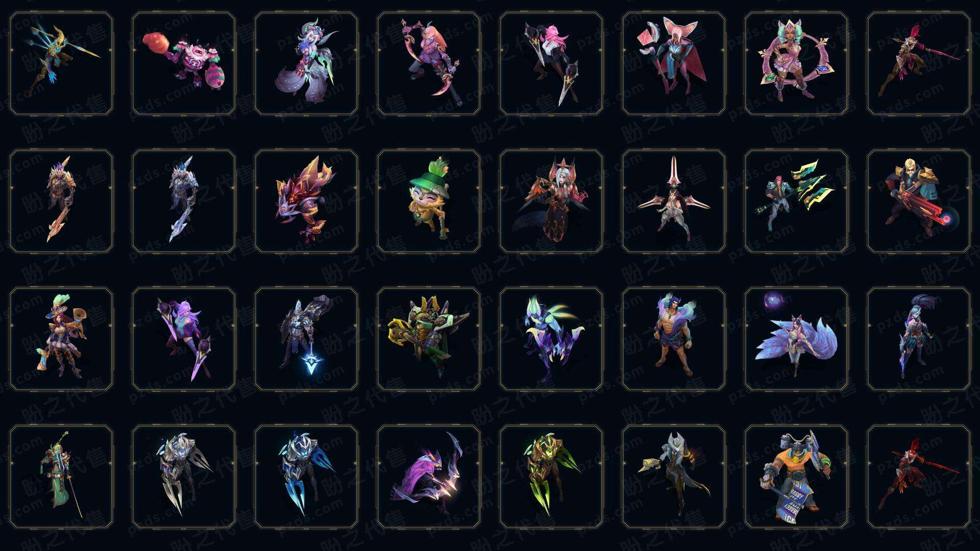The image size is (980, 551).
Task: Select the teal lightning-bolt blades skin
Action: [796, 202]
